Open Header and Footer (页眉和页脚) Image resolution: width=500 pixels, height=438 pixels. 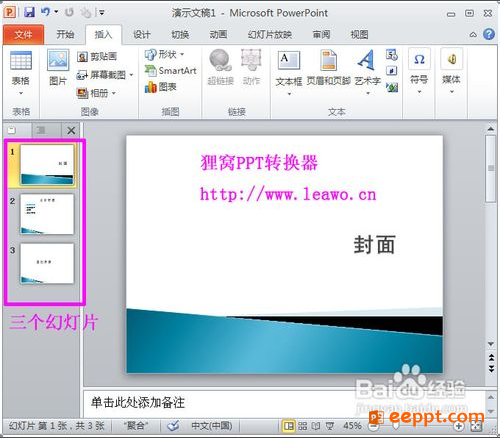click(x=329, y=60)
